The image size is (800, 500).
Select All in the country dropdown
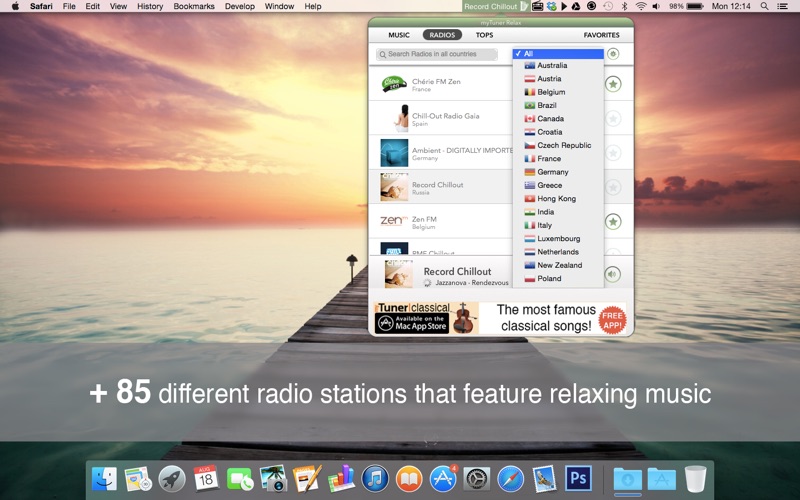point(558,54)
